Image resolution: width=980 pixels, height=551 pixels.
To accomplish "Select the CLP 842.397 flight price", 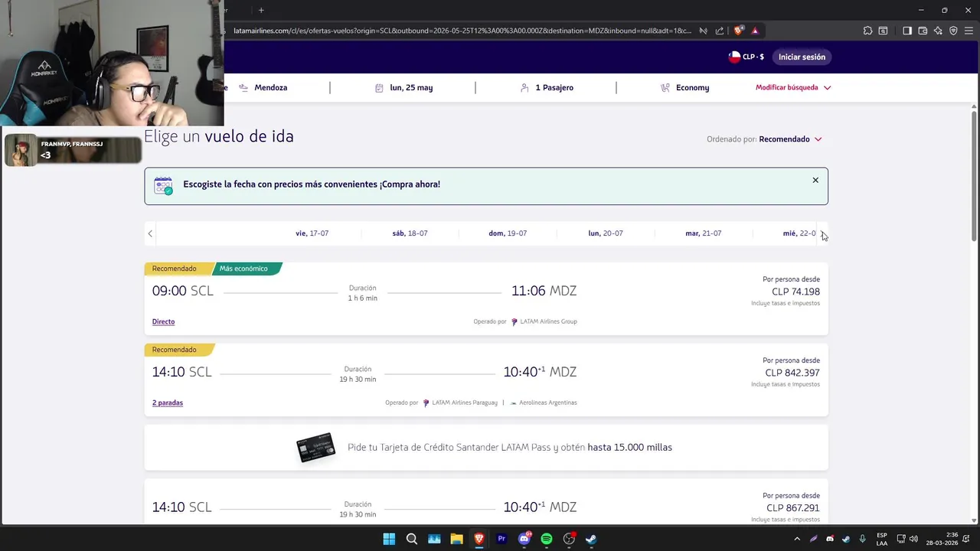I will [792, 373].
